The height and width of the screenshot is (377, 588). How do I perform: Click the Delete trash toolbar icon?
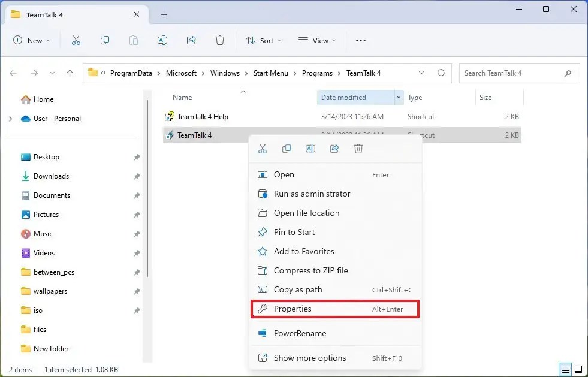(220, 40)
